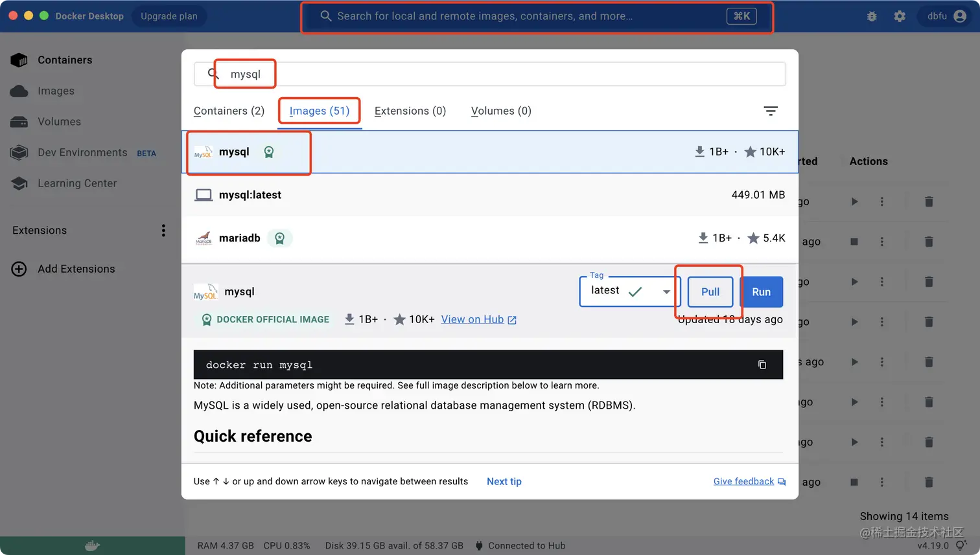Image resolution: width=980 pixels, height=555 pixels.
Task: Pull the mysql image
Action: click(x=710, y=292)
